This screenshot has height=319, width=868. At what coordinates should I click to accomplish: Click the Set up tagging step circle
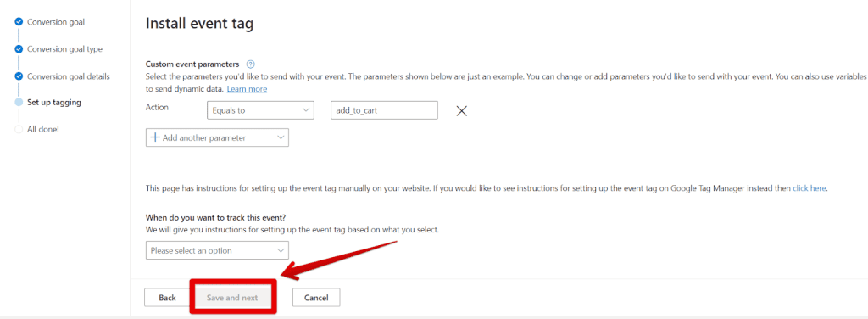tap(19, 103)
